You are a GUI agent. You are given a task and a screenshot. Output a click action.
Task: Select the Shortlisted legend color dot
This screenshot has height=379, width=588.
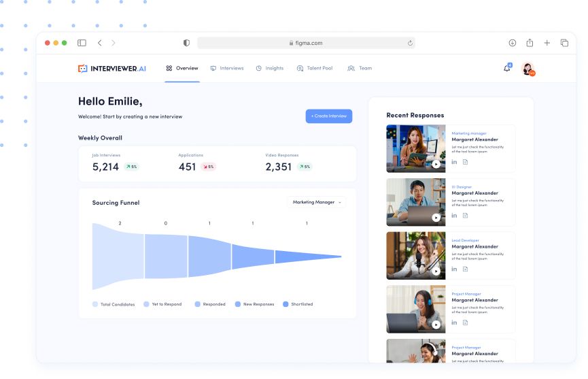(x=286, y=304)
